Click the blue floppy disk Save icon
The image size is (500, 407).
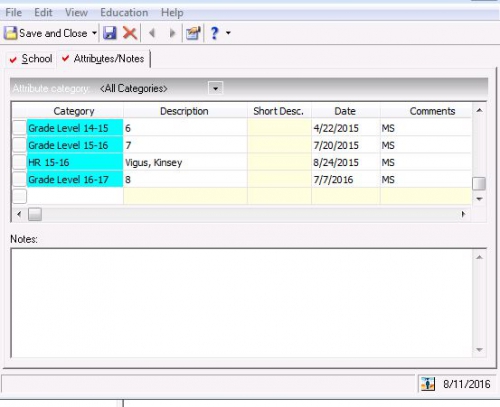click(110, 33)
